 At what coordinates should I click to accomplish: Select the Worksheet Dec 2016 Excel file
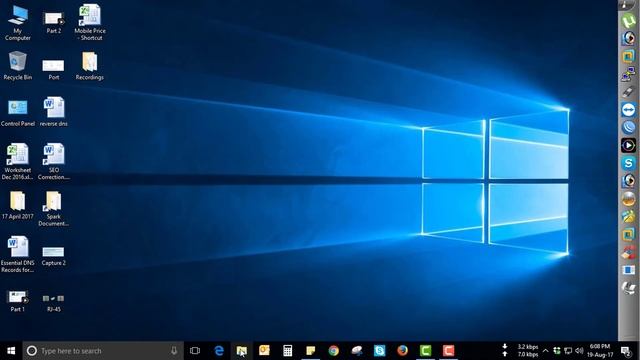click(18, 162)
